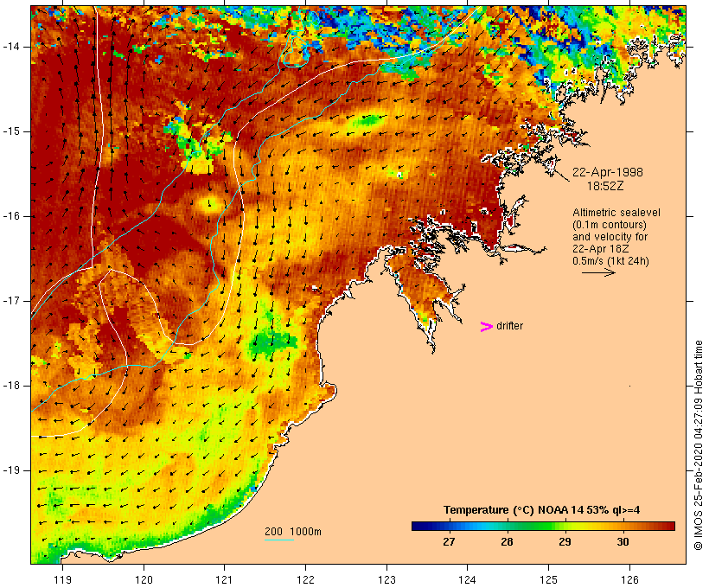
Task: Click the 'Temperature (°C) NOAA 14 53% ql>=4' title
Action: (542, 510)
